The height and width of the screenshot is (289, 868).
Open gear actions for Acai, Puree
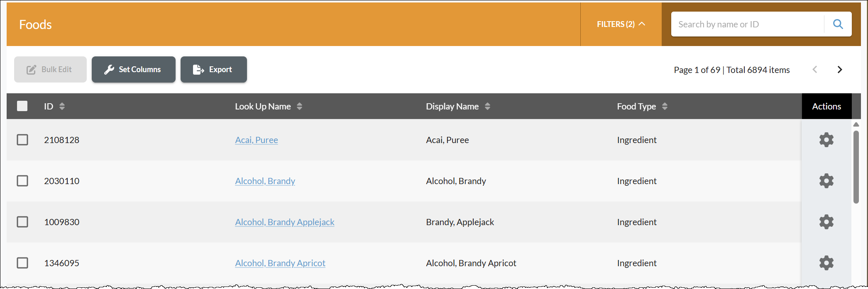coord(826,140)
